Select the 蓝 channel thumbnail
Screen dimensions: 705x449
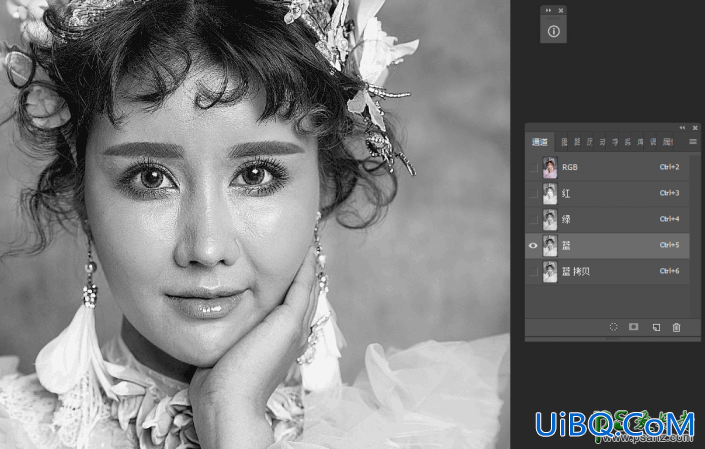[550, 246]
